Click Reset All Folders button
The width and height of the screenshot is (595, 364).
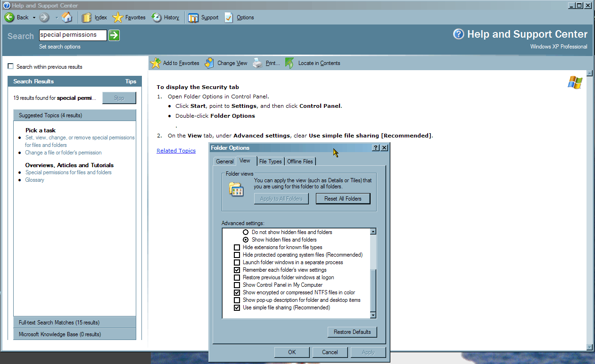click(x=343, y=199)
